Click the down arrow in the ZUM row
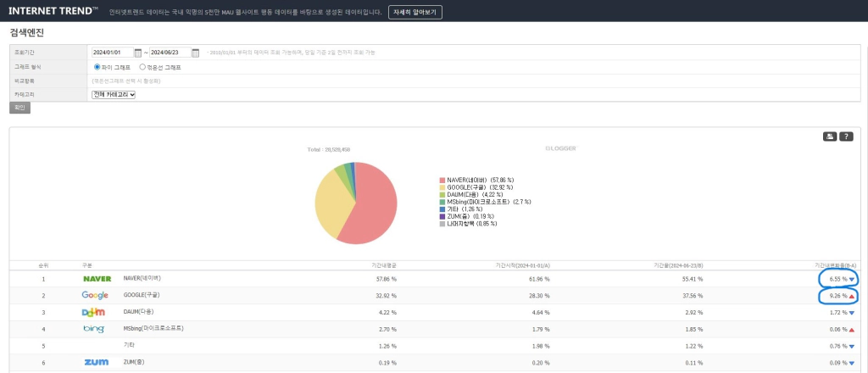This screenshot has width=868, height=373. [851, 363]
